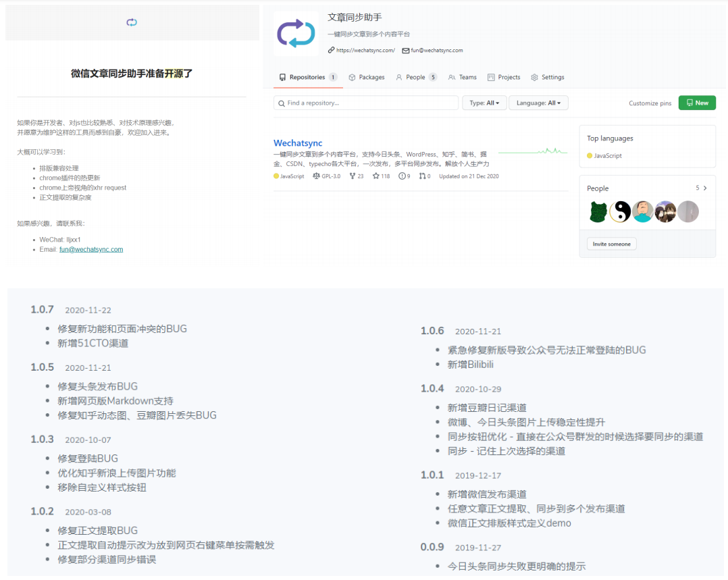Image resolution: width=728 pixels, height=580 pixels.
Task: Open the Wechatsync repository link
Action: [298, 143]
